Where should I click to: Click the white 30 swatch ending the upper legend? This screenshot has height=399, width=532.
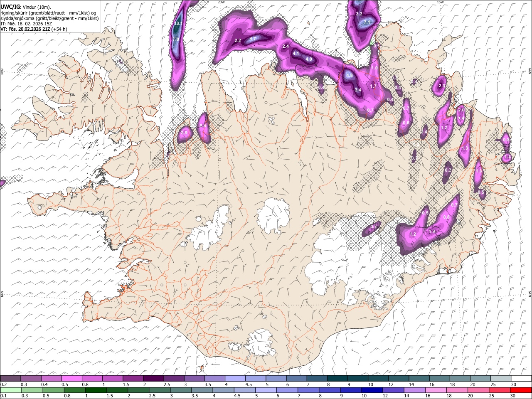coord(521,378)
